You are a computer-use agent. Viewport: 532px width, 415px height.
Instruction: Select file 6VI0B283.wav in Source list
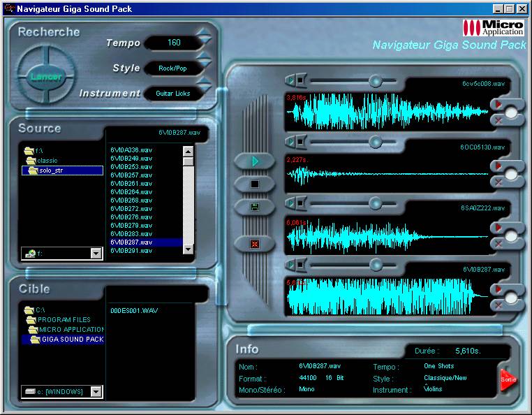coord(131,234)
